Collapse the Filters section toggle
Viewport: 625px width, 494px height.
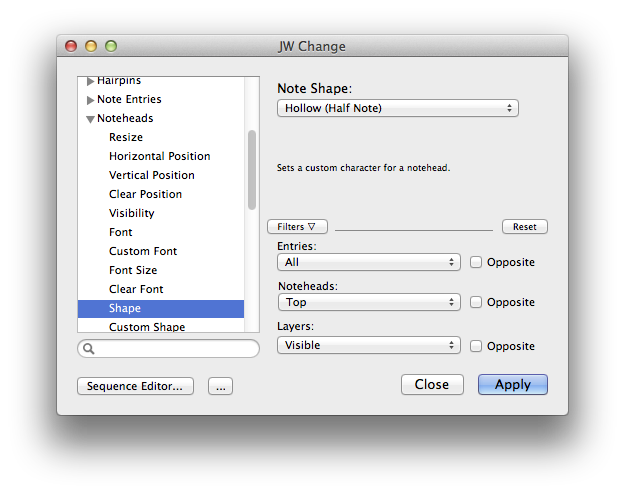click(x=297, y=227)
